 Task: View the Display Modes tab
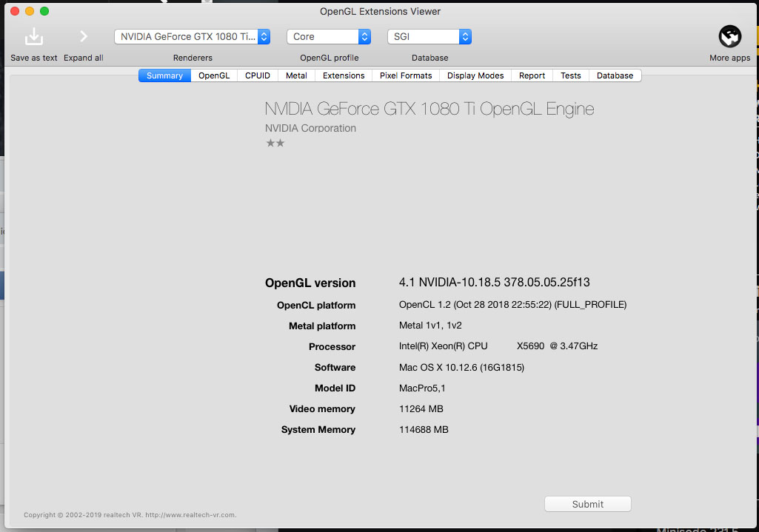pyautogui.click(x=475, y=75)
